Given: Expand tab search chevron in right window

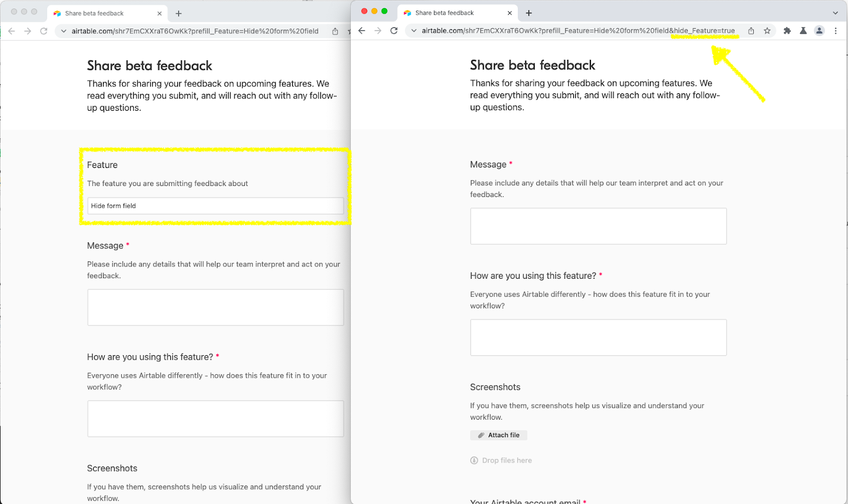Looking at the screenshot, I should (835, 13).
